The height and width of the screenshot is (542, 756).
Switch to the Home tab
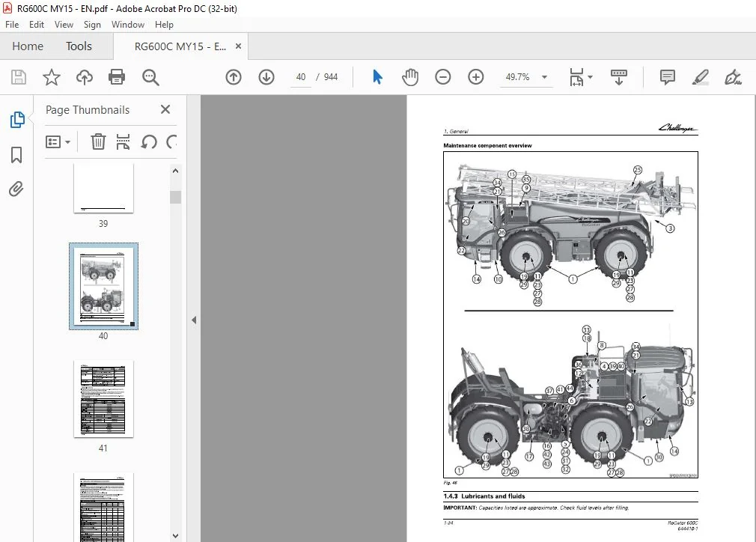click(28, 46)
